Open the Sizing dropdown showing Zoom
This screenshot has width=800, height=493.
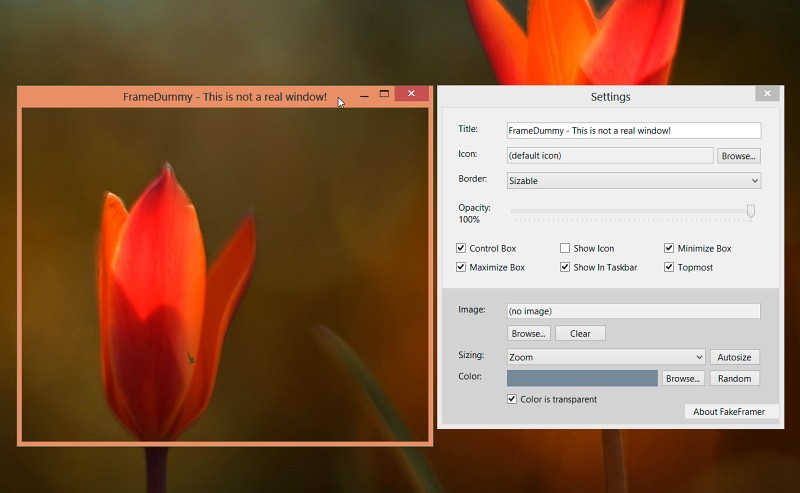coord(606,357)
